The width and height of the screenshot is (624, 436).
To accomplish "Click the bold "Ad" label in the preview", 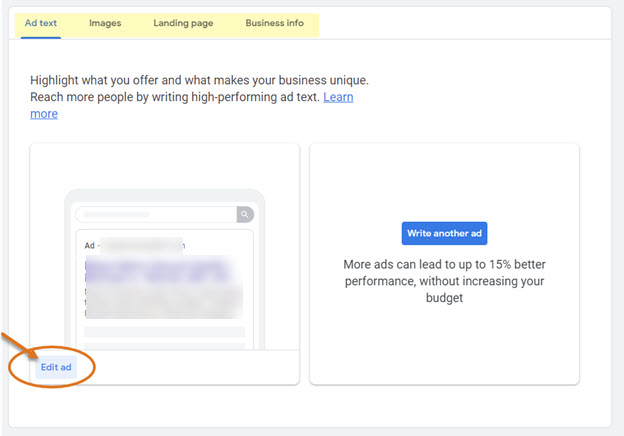I will click(90, 245).
